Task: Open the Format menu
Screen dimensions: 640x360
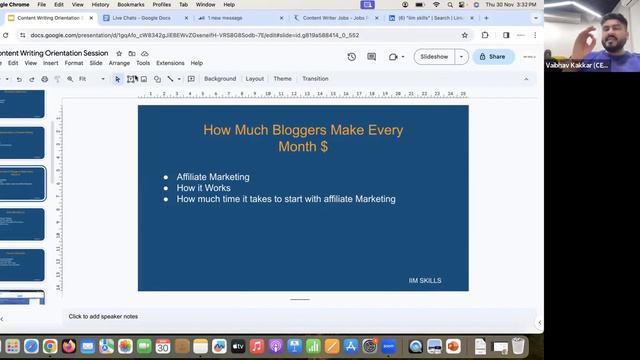Action: 74,63
